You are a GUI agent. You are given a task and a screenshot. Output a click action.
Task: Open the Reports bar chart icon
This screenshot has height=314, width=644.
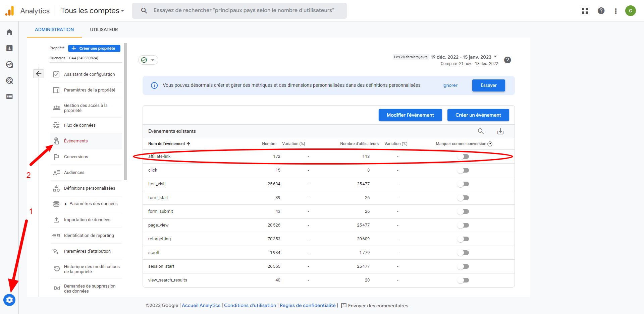(x=9, y=48)
